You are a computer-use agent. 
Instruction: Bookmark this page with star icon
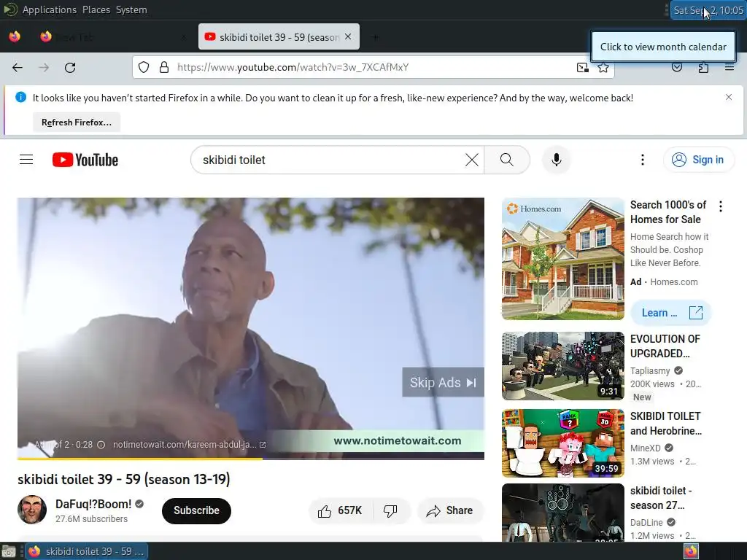(x=603, y=67)
